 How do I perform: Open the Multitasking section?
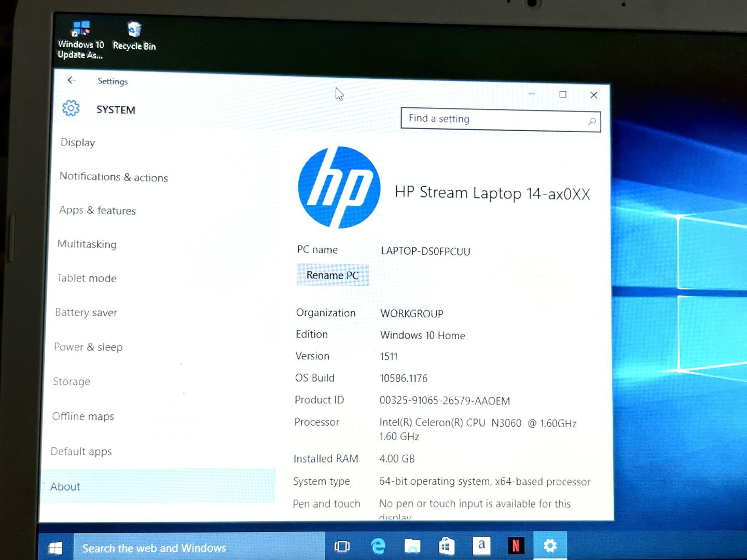87,244
